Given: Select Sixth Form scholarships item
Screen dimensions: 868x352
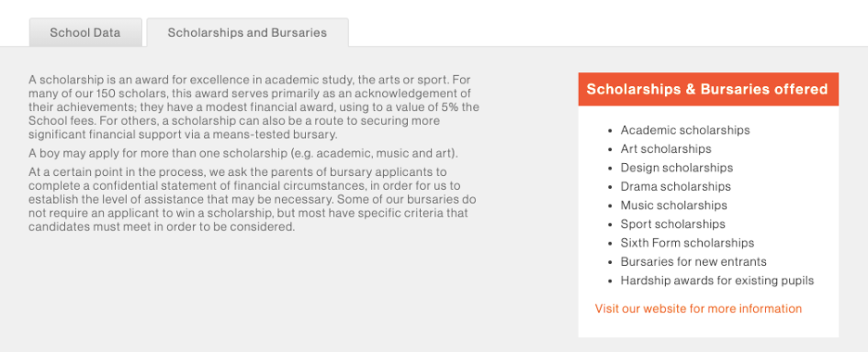Looking at the screenshot, I should [x=687, y=243].
